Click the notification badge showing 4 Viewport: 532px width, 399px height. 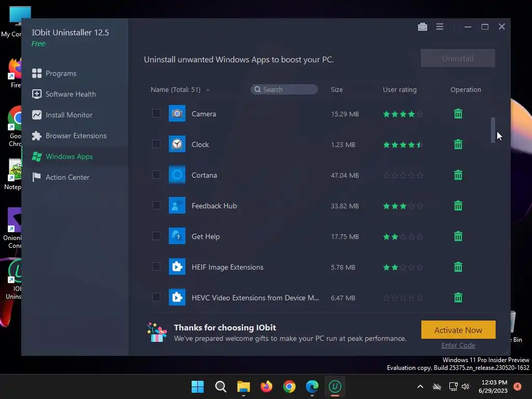point(517,386)
